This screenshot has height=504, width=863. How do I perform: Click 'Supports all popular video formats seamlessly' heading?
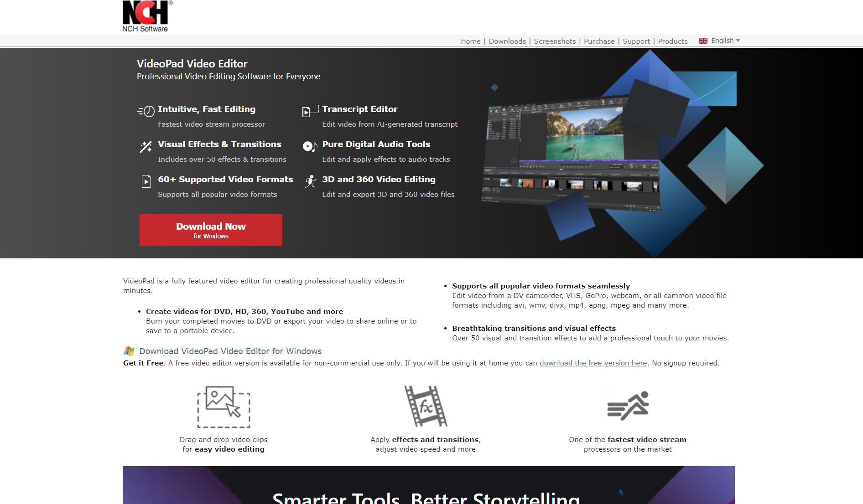[541, 286]
